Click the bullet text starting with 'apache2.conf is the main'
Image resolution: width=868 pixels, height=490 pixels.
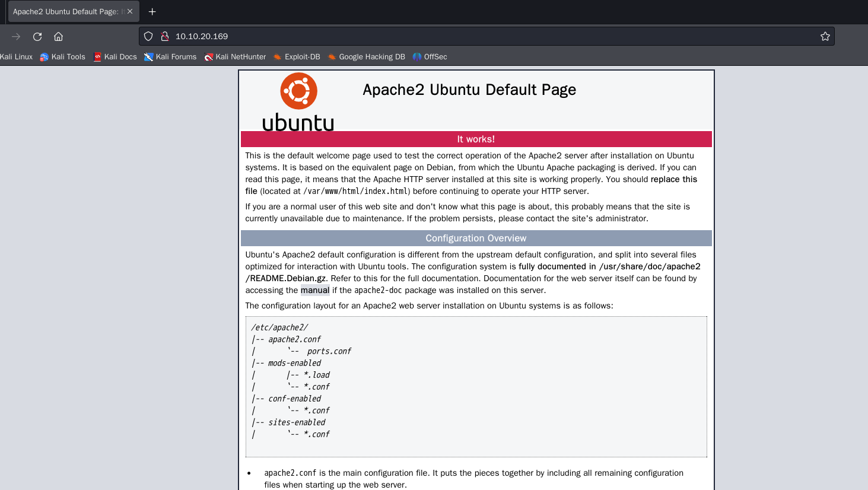tap(474, 479)
